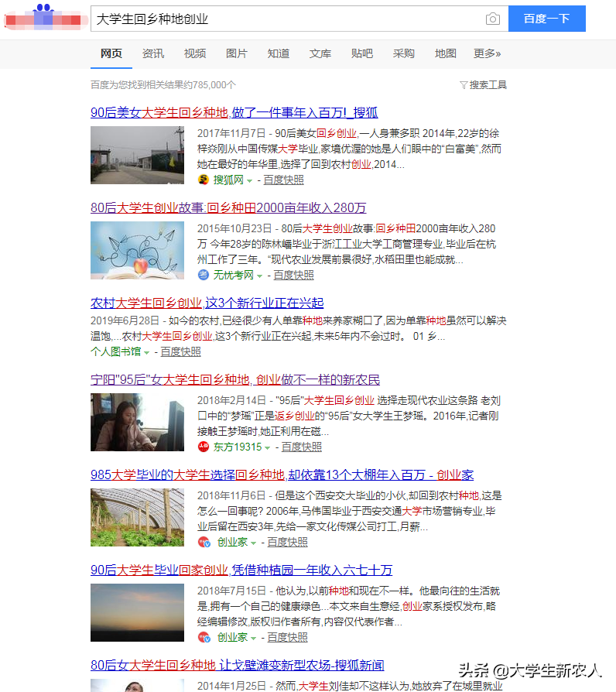Expand dropdown arrow next to 无忧考网

tap(259, 276)
